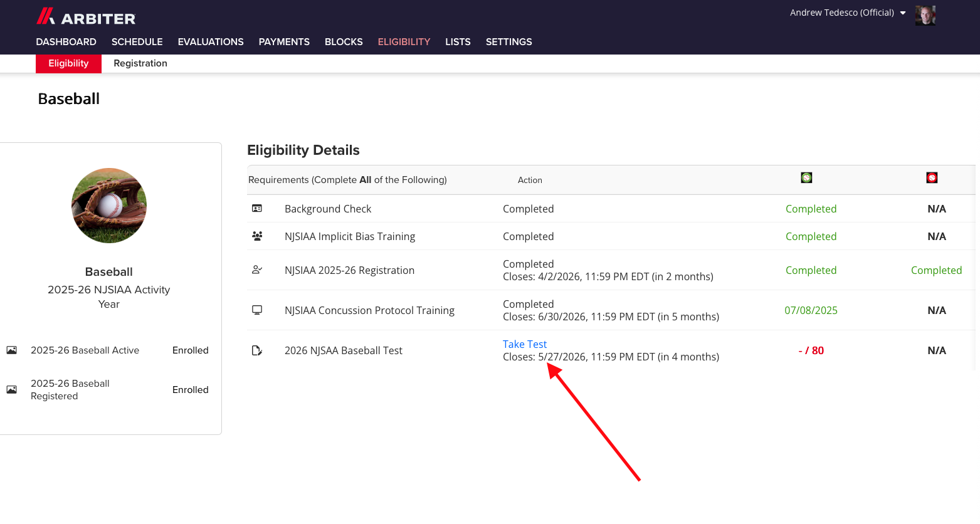Click the Arbiter logo
This screenshot has height=524, width=980.
coord(86,17)
